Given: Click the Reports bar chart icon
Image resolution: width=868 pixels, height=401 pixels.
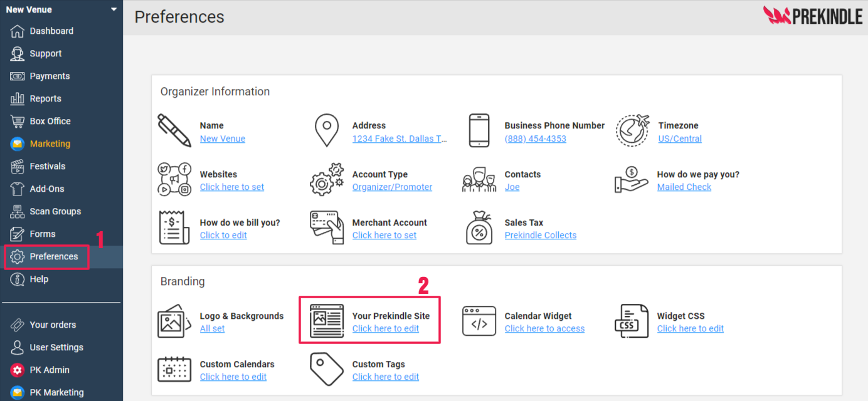Looking at the screenshot, I should tap(18, 98).
